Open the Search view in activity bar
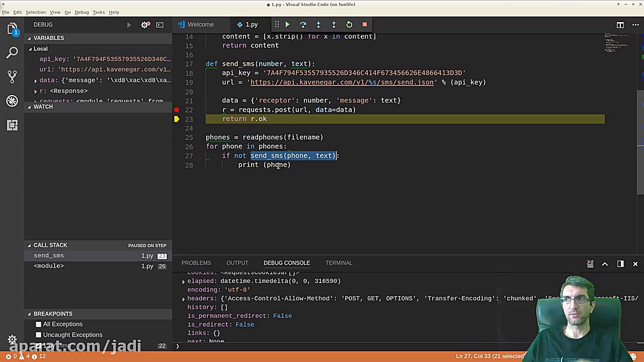This screenshot has width=644, height=362. (13, 52)
